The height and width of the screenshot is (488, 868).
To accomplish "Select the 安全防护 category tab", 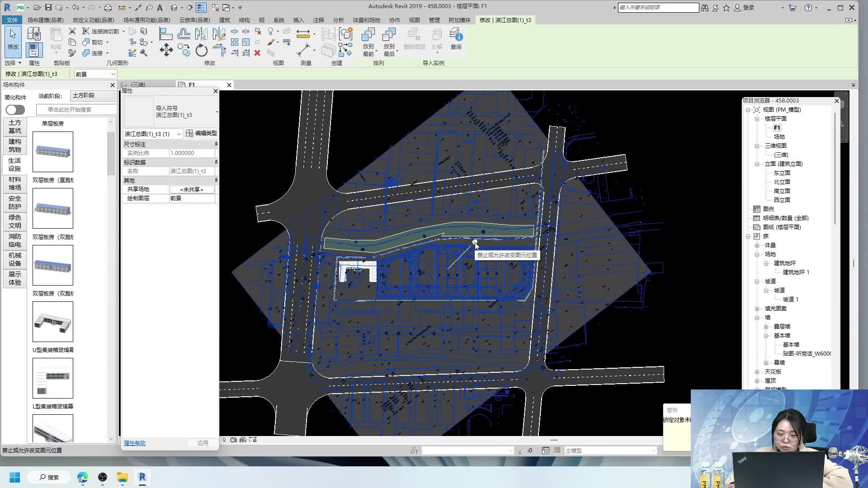I will 14,202.
